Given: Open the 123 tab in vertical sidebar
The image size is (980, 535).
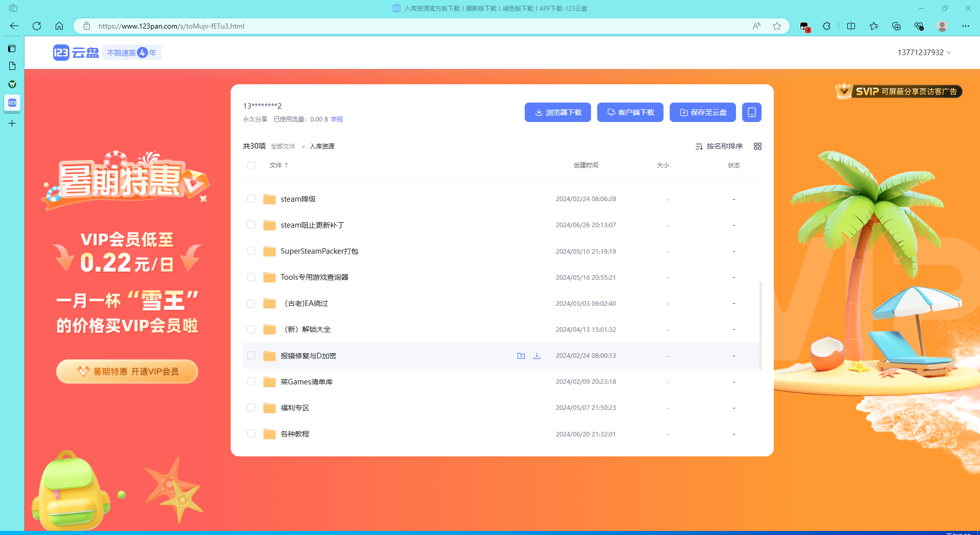Looking at the screenshot, I should [x=12, y=103].
